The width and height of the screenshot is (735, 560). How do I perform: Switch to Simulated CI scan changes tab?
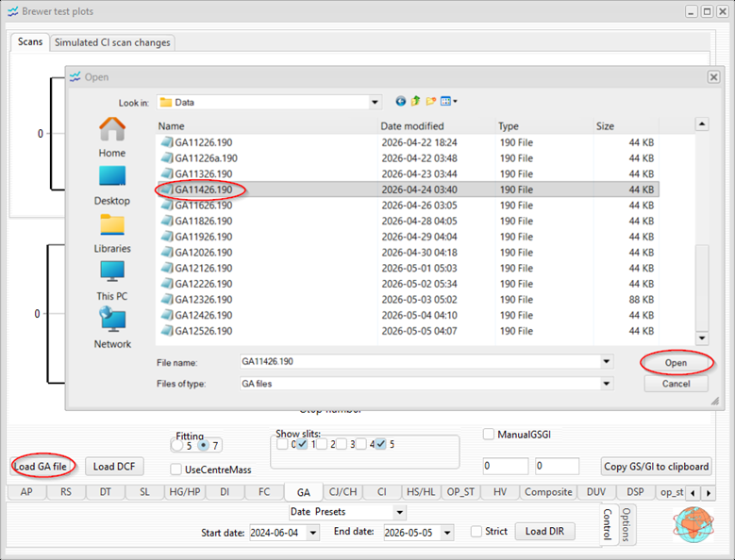tap(112, 42)
